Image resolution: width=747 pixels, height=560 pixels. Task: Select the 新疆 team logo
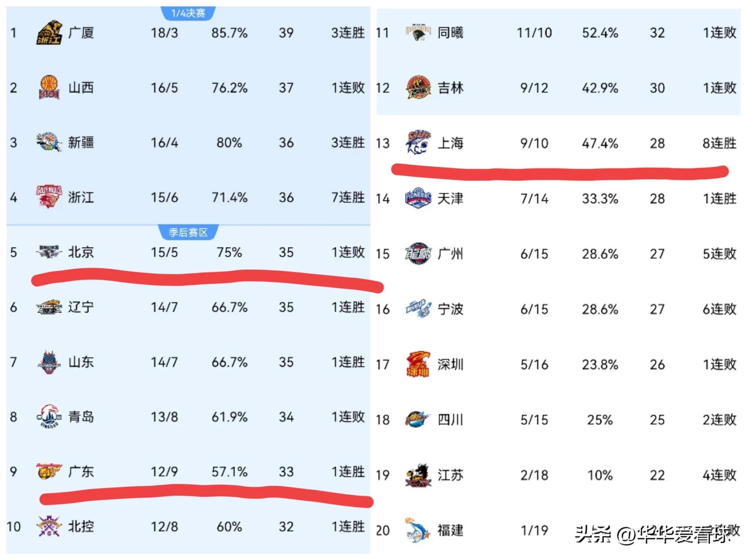pyautogui.click(x=49, y=142)
